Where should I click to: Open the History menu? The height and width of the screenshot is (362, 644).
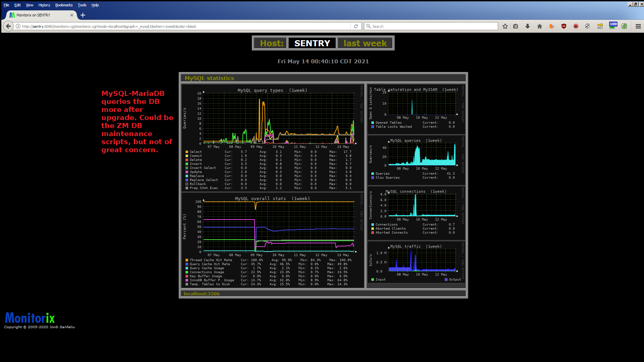pyautogui.click(x=44, y=5)
